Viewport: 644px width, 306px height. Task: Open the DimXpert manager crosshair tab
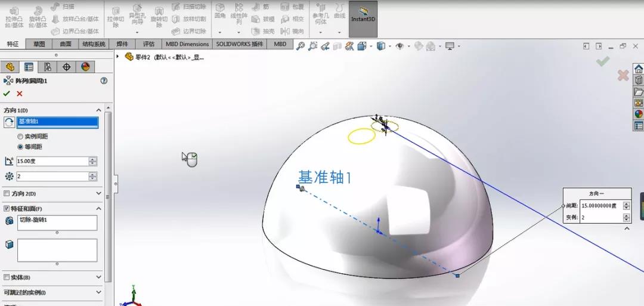pos(66,67)
